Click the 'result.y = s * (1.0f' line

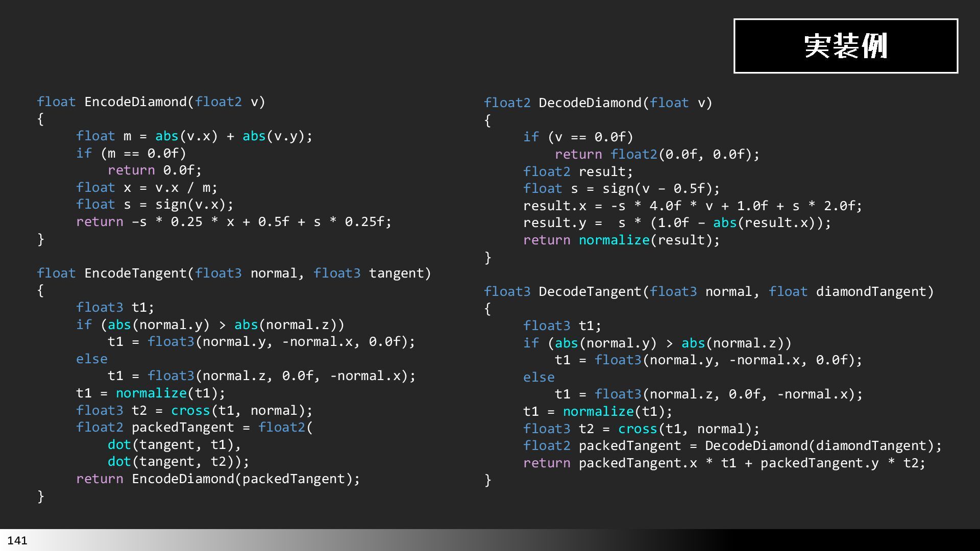point(677,223)
